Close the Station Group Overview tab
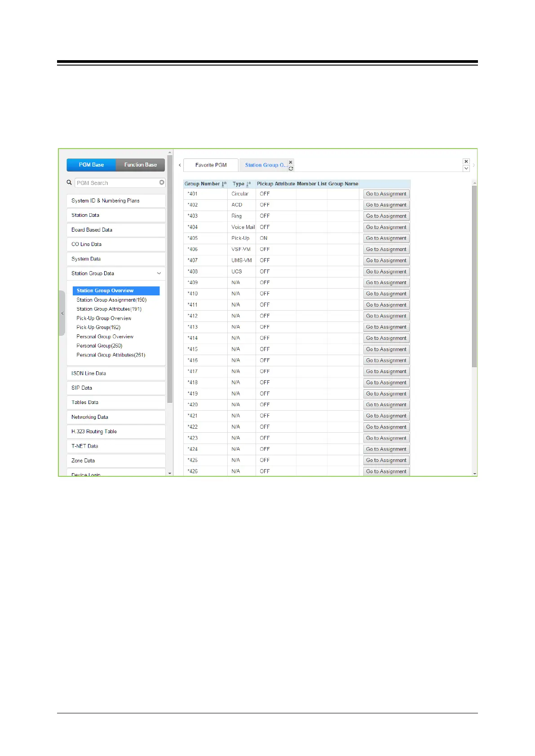Screen dimensions: 535x756 pyautogui.click(x=291, y=162)
